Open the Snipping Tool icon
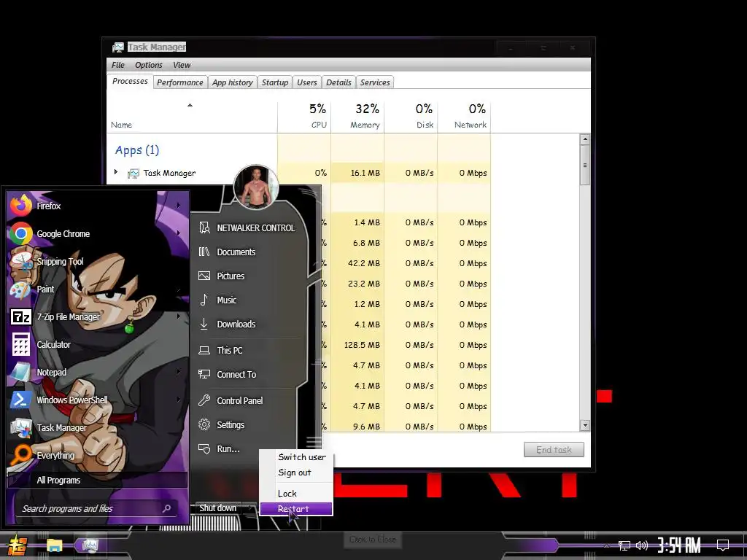 click(21, 262)
